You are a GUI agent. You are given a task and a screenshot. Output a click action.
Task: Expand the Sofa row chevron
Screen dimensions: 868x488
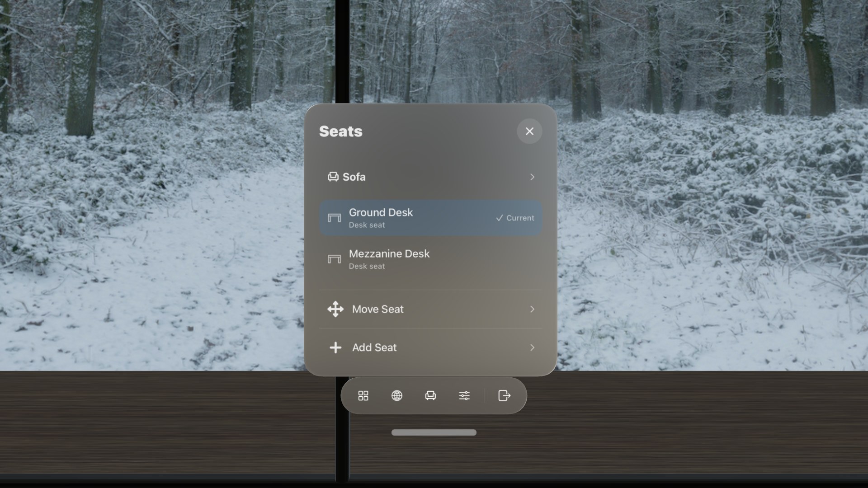532,177
